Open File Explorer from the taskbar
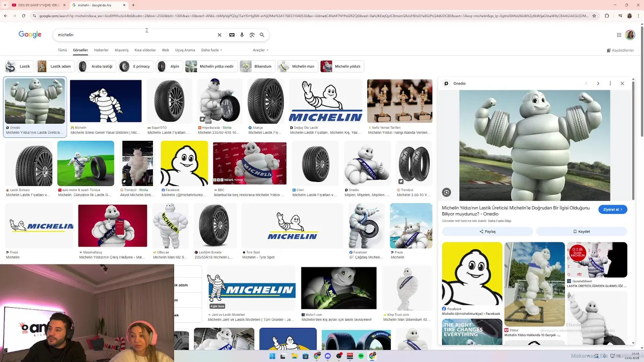Image resolution: width=644 pixels, height=362 pixels. (294, 356)
